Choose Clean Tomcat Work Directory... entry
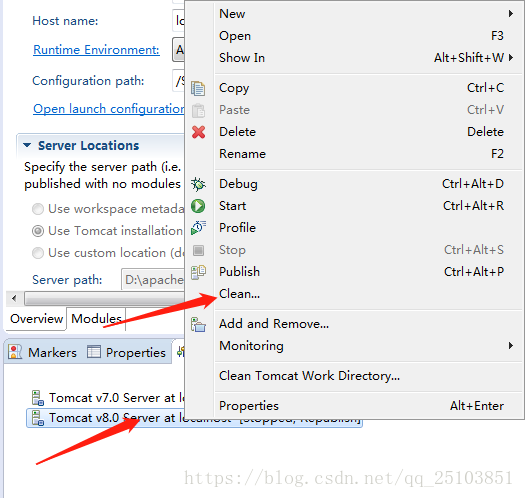 tap(368, 376)
